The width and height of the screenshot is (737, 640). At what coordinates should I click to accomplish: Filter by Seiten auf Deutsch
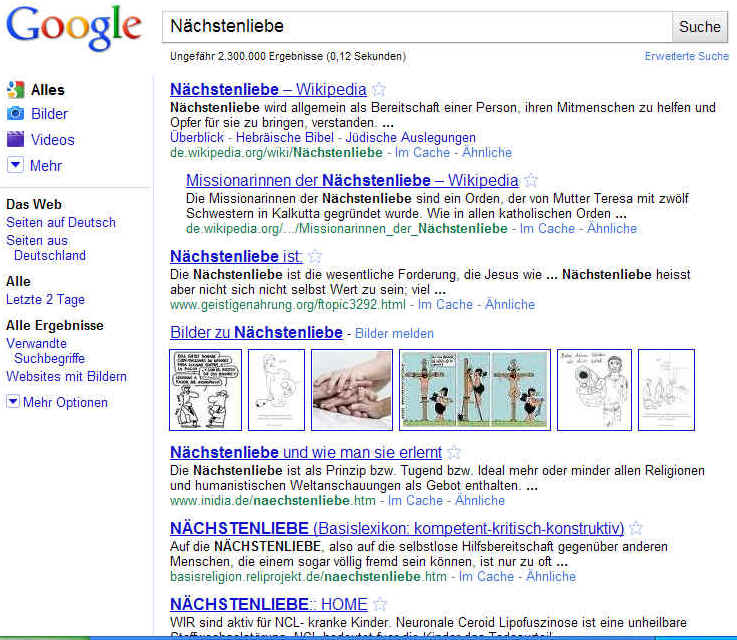click(61, 222)
